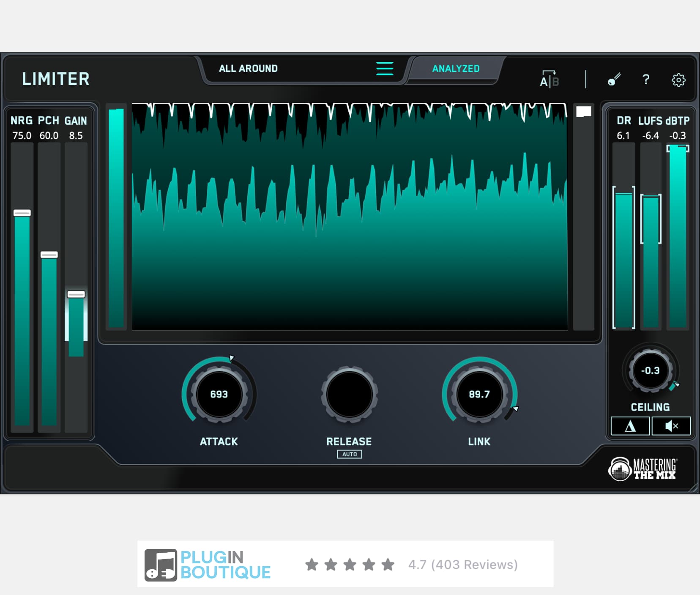The image size is (700, 595).
Task: Open the ALL AROUND preset dropdown
Action: pyautogui.click(x=248, y=69)
